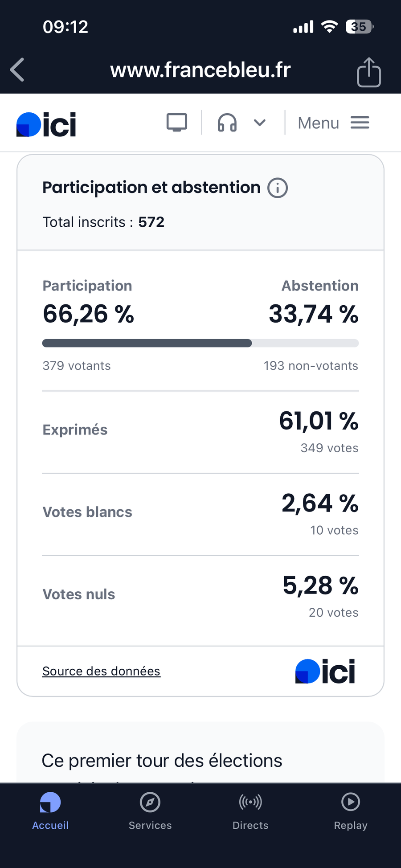Image resolution: width=401 pixels, height=868 pixels.
Task: Tap the participation progress bar
Action: click(x=200, y=343)
